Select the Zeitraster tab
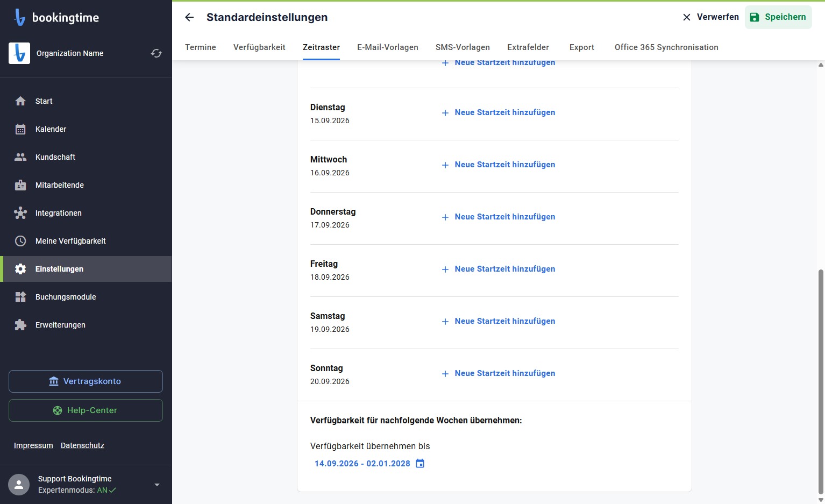825x504 pixels. (321, 47)
